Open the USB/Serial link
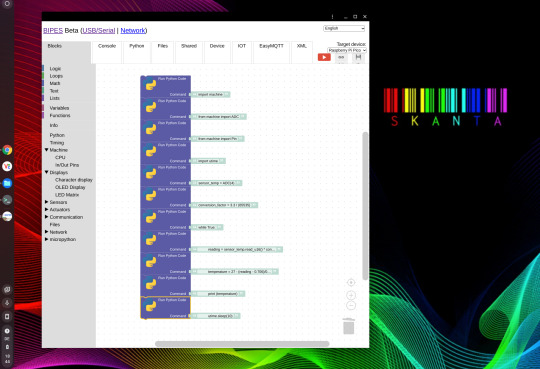The image size is (540, 369). pos(98,30)
